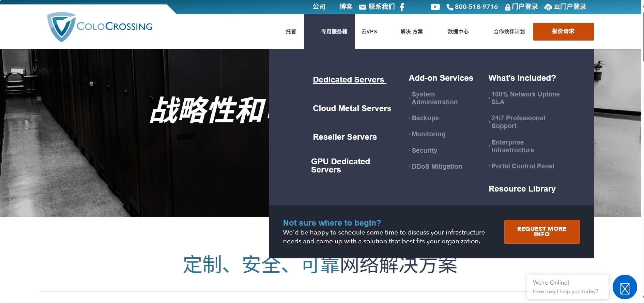This screenshot has width=644, height=303.
Task: Click the We're Online chat message box
Action: [567, 287]
